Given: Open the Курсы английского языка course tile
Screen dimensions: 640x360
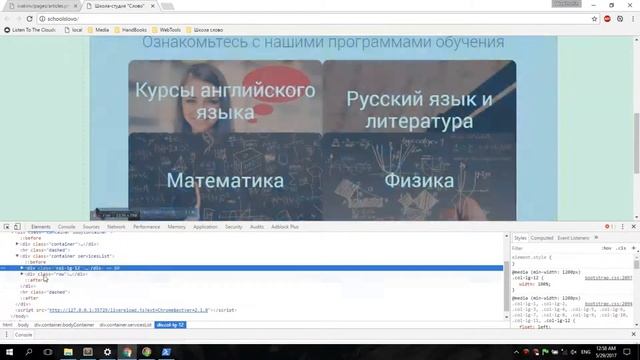Looking at the screenshot, I should point(225,97).
